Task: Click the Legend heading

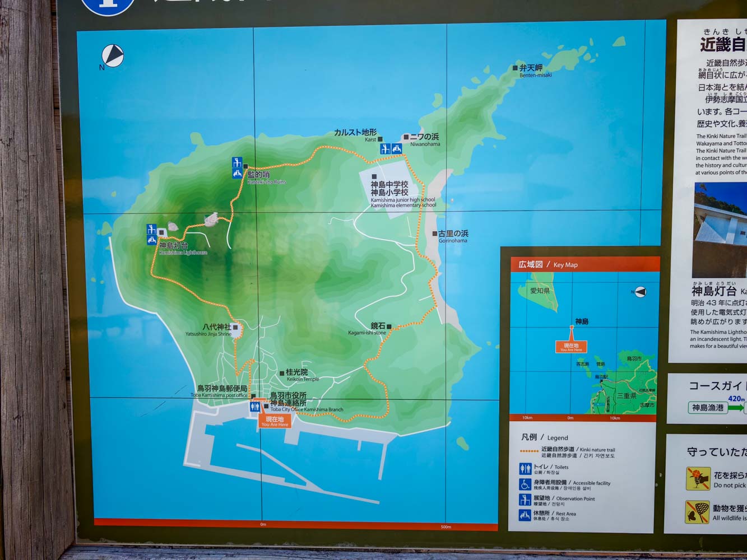Action: pos(544,437)
